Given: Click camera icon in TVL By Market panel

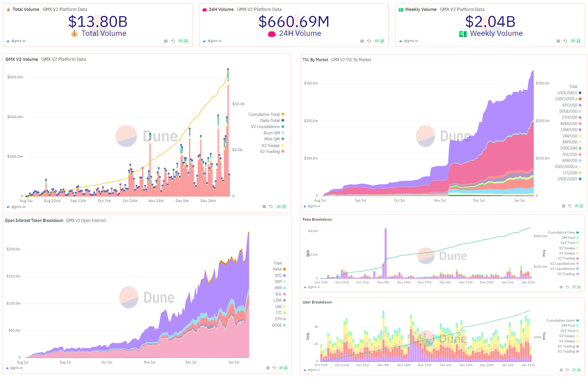Looking at the screenshot, I should (x=563, y=206).
